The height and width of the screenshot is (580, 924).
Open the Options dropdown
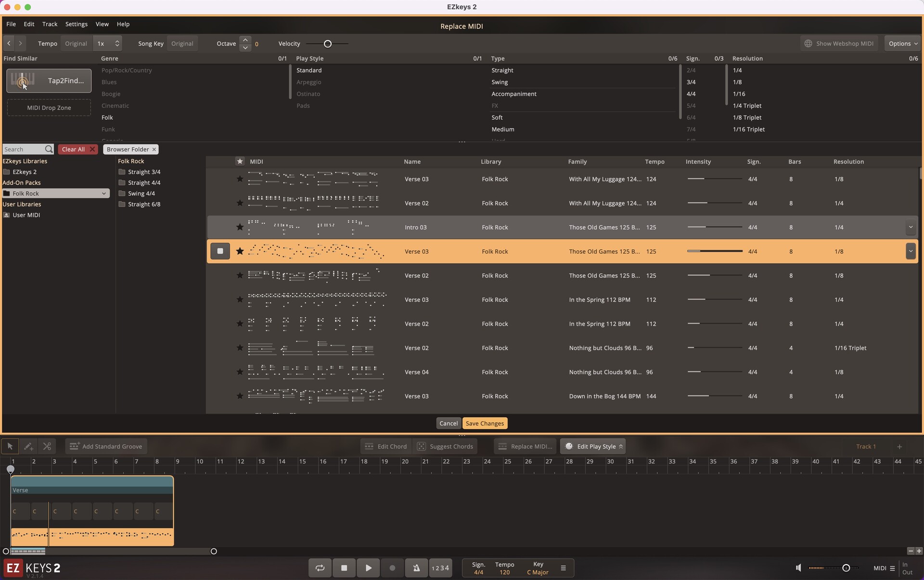tap(902, 43)
